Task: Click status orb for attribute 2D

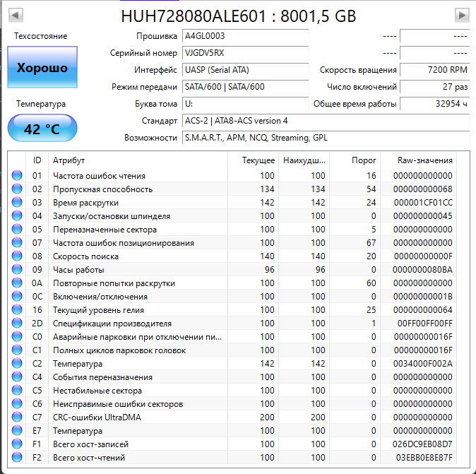Action: pos(17,323)
